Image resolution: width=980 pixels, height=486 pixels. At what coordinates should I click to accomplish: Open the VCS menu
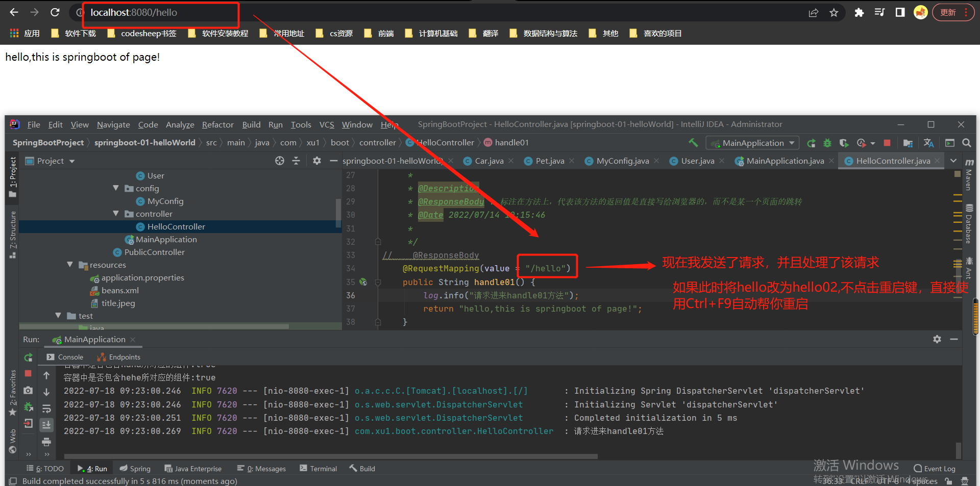tap(327, 124)
